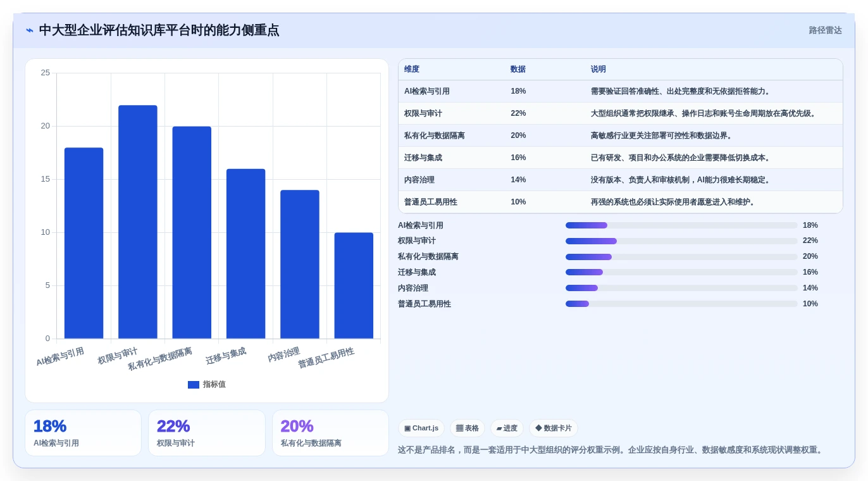The image size is (868, 481).
Task: Click the 私有化与数据隔离 bar in chart
Action: 192,233
